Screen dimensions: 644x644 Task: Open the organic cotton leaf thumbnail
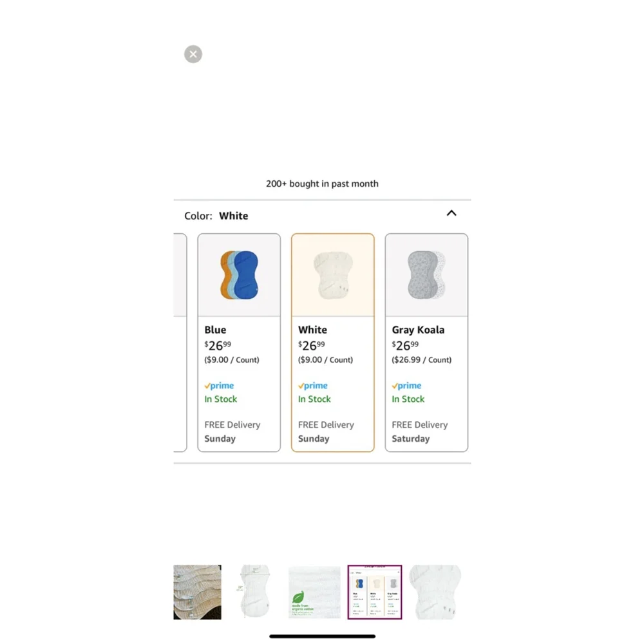pyautogui.click(x=314, y=592)
